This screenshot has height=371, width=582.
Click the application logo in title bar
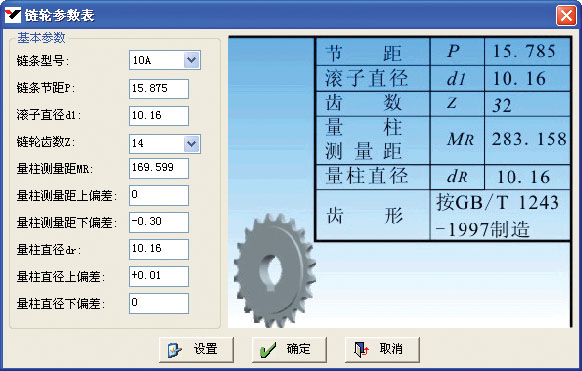tap(13, 15)
